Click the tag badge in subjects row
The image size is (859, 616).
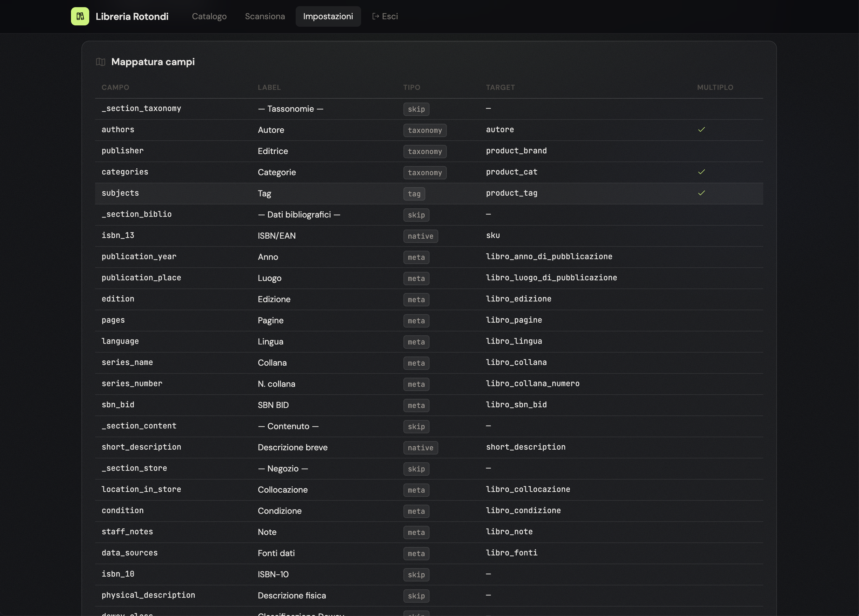point(414,194)
